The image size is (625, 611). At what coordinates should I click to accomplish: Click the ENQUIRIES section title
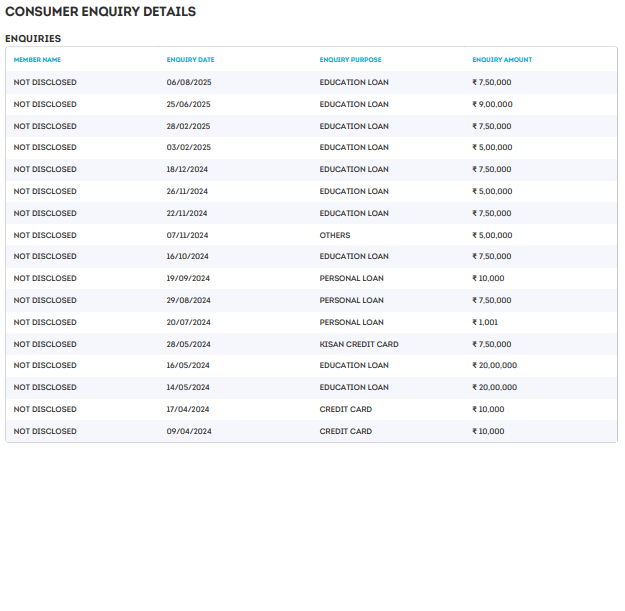pos(33,39)
